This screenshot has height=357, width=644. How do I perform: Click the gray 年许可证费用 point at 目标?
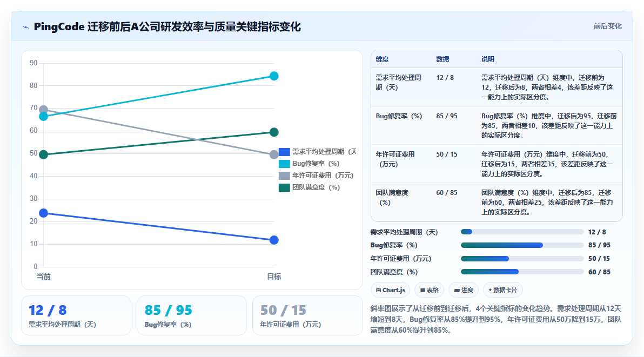click(274, 154)
